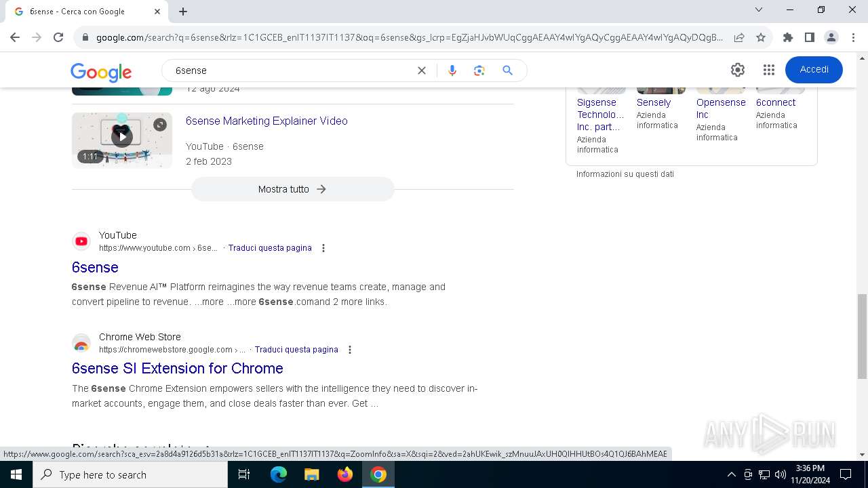868x488 pixels.
Task: Bookmark this page with the star
Action: click(761, 37)
